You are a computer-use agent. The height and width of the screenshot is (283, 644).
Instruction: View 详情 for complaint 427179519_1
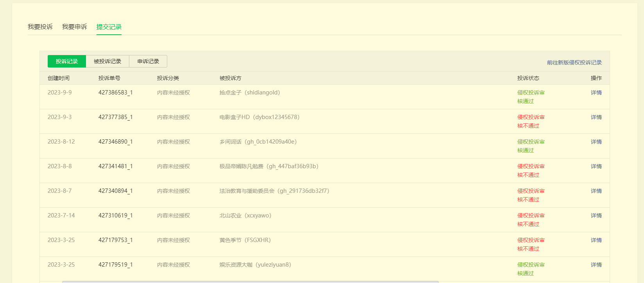(596, 265)
